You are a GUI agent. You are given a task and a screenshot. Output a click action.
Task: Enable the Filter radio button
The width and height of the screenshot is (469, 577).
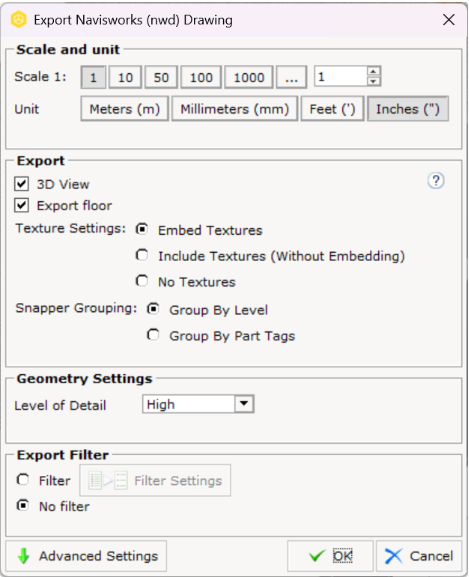click(23, 479)
